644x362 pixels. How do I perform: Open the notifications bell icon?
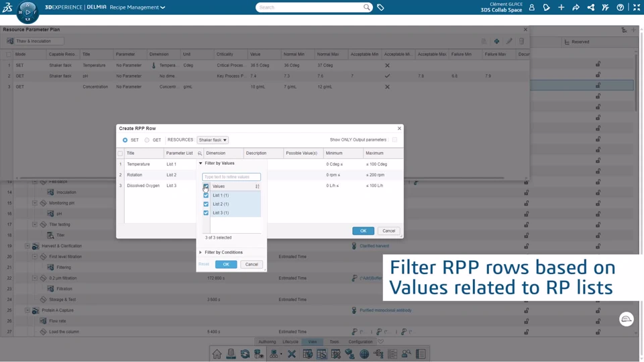pos(546,7)
